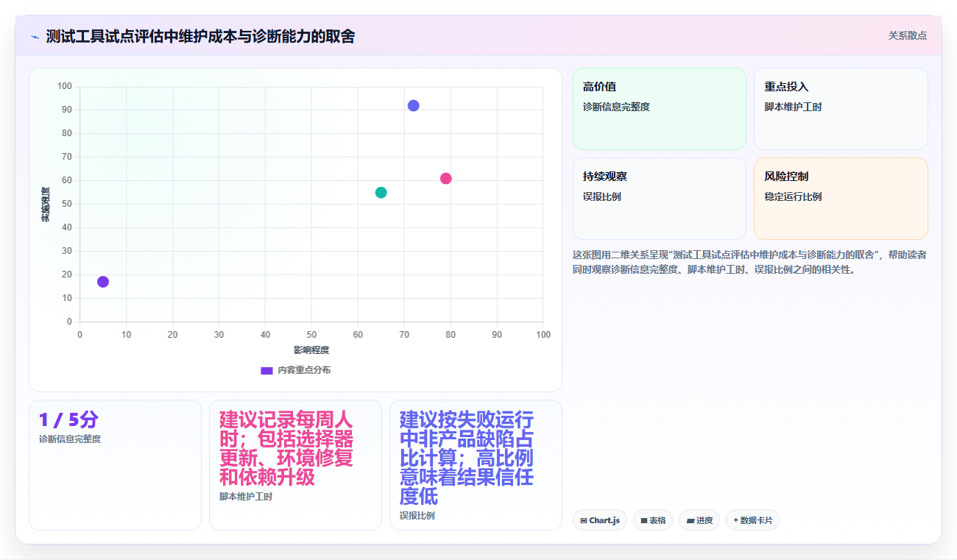Click the purple text 建议按失败运行中非产品缺陷占比计算
This screenshot has width=957, height=560.
[467, 458]
